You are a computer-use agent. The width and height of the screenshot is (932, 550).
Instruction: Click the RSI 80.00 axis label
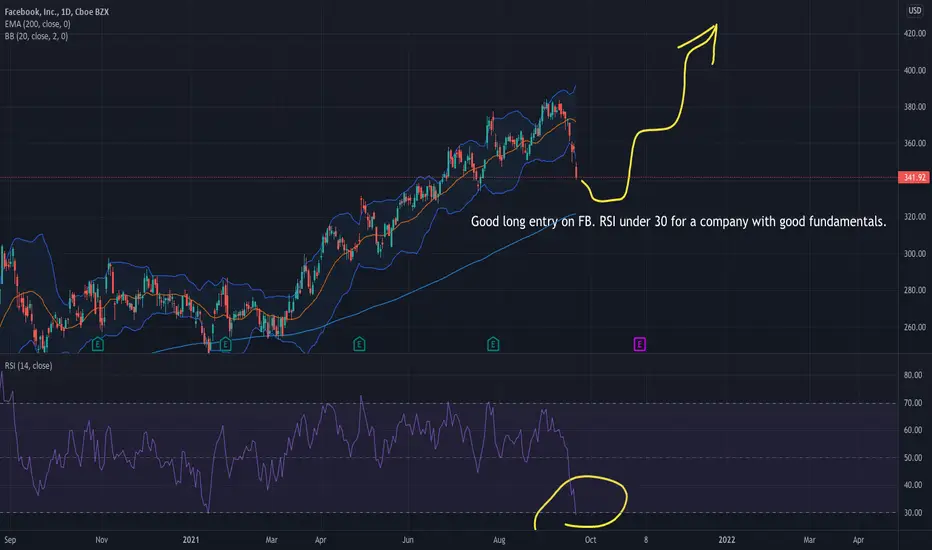click(x=913, y=375)
